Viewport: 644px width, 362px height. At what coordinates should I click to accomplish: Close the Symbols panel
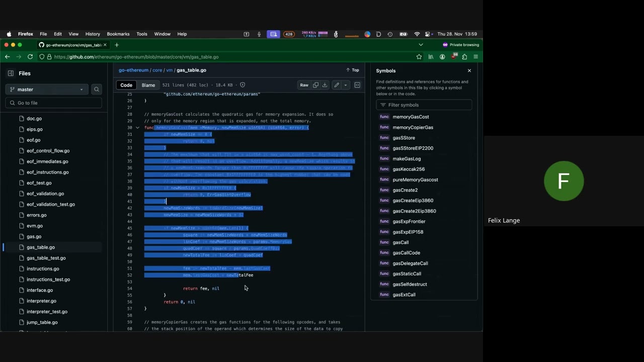469,71
